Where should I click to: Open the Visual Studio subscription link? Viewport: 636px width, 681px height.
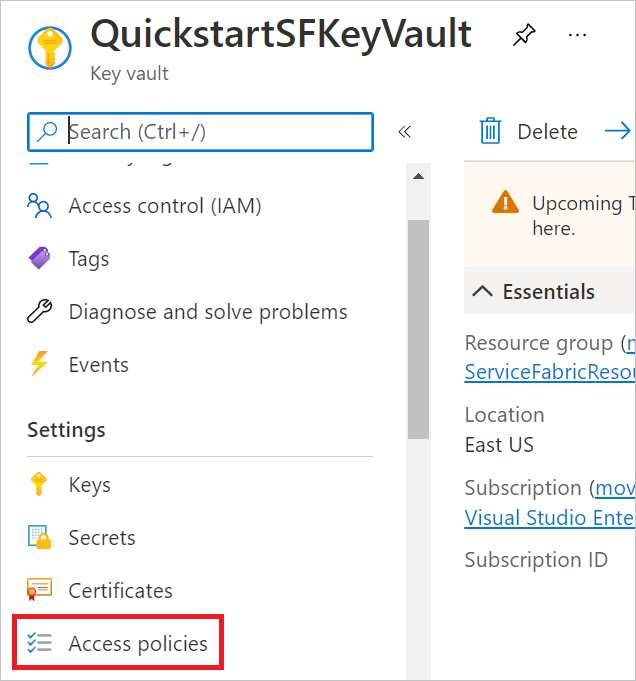click(x=549, y=518)
